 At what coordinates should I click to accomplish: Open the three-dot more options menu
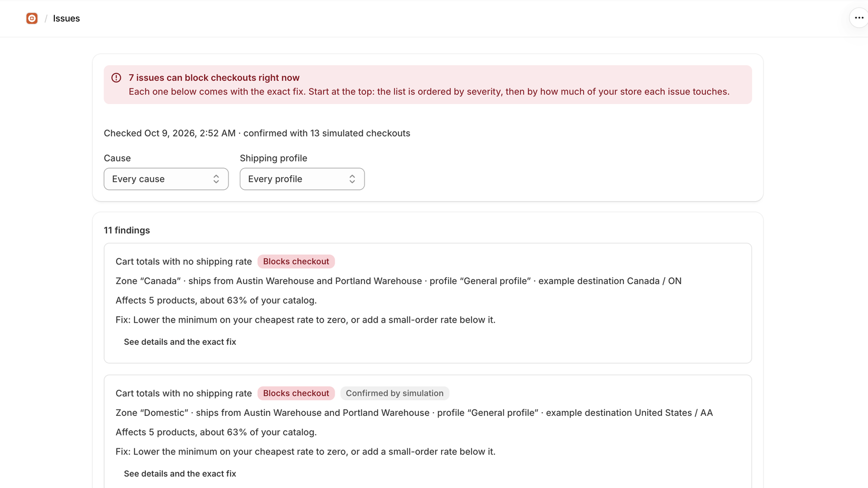coord(859,18)
